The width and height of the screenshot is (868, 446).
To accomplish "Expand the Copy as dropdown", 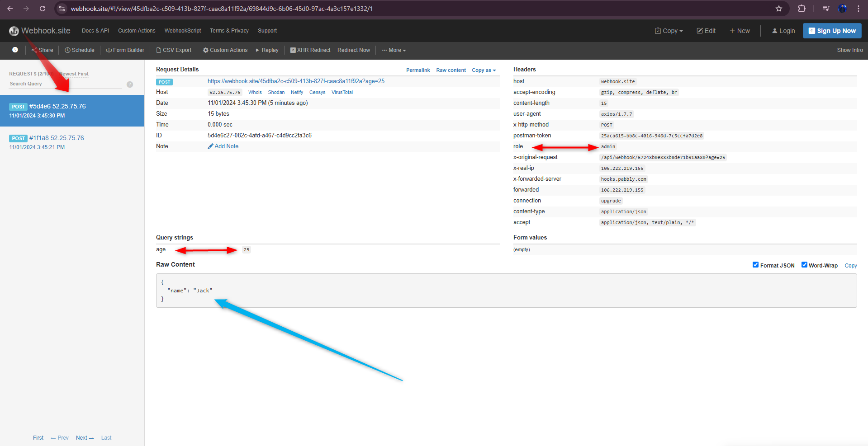I will point(484,70).
